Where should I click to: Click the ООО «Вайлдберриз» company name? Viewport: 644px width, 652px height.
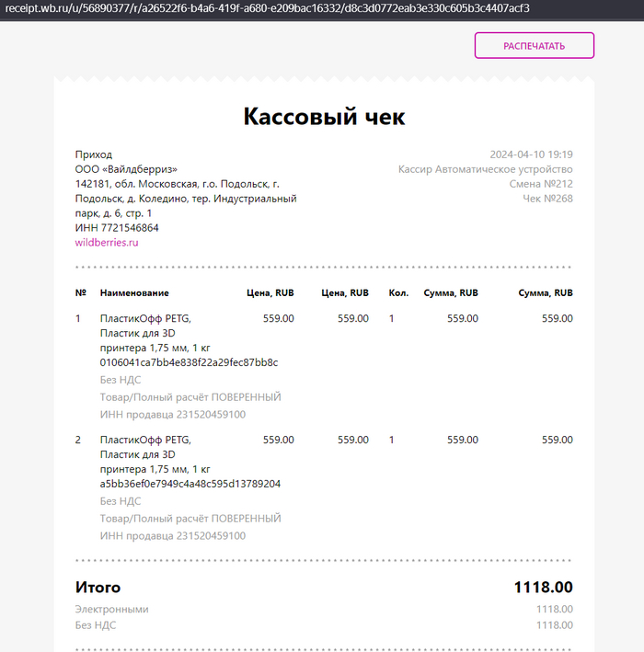click(126, 169)
